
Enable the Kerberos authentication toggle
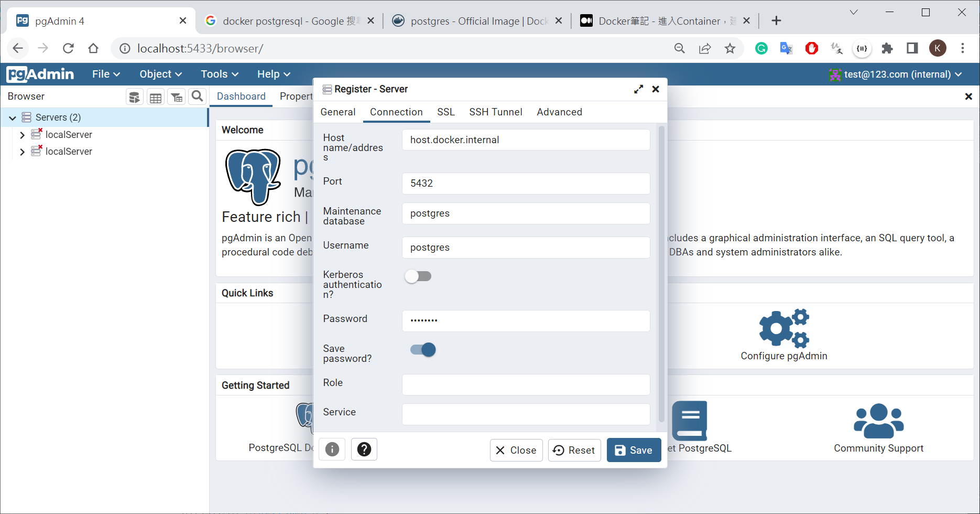click(x=418, y=276)
